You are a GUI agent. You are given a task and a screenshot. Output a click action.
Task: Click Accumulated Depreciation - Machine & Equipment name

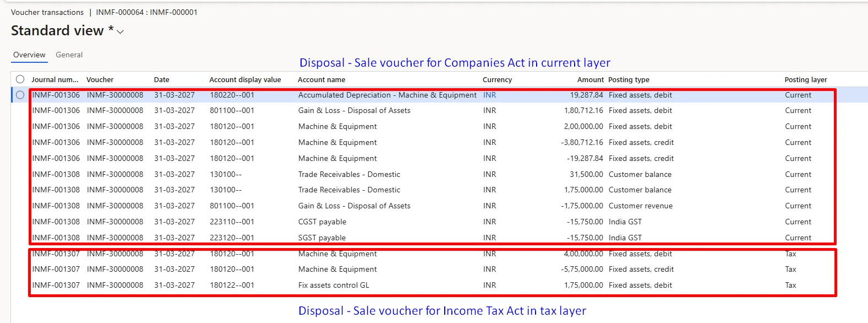pos(387,95)
